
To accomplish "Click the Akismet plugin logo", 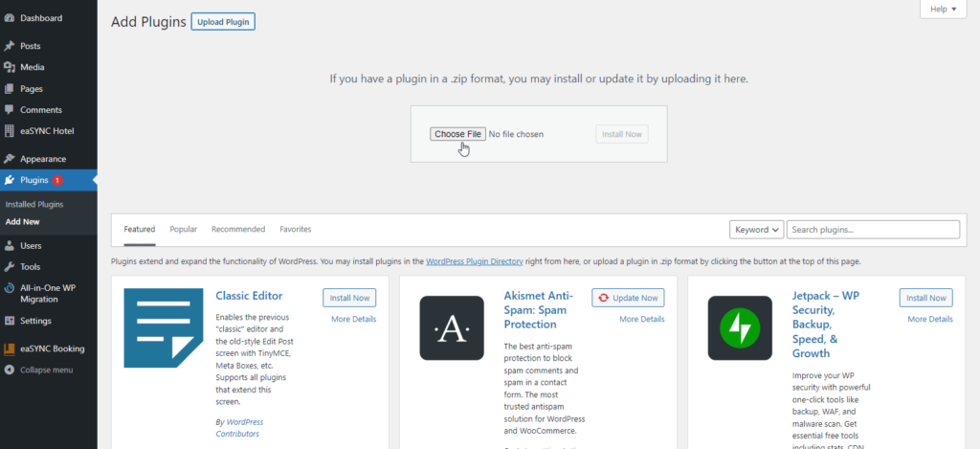I will (x=452, y=327).
